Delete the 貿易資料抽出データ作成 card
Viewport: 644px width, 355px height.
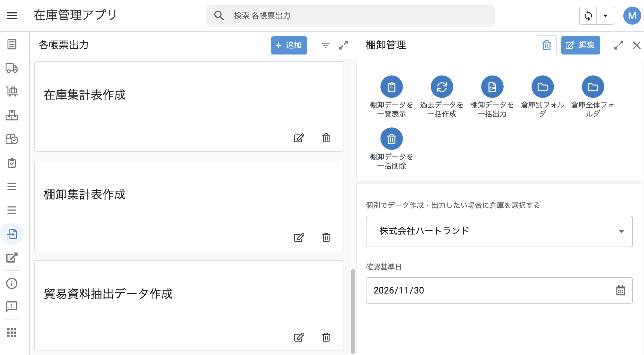click(x=326, y=337)
